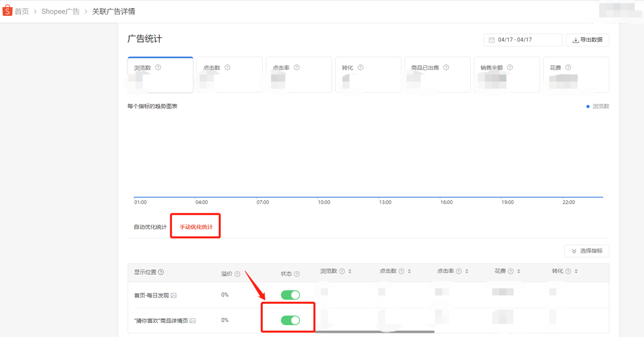Sort table by 浏览数 column arrows
Image resolution: width=644 pixels, height=338 pixels.
(350, 272)
